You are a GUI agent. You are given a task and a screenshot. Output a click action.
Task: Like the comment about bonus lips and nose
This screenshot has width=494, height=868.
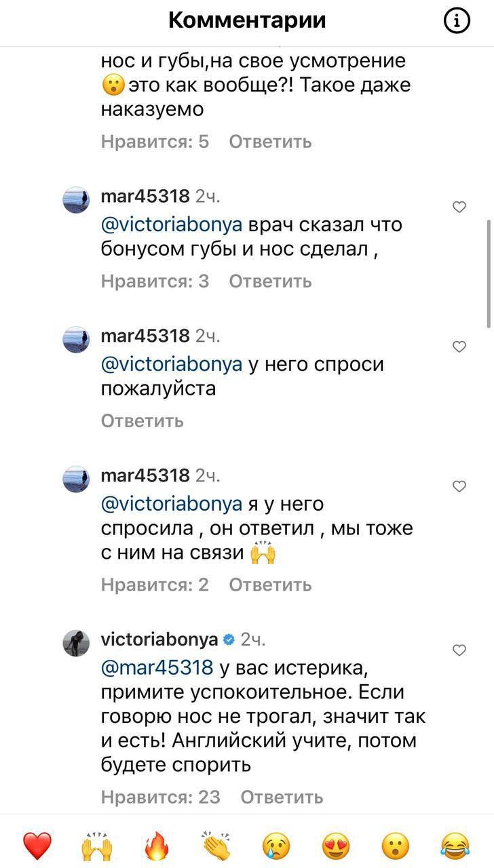click(459, 208)
